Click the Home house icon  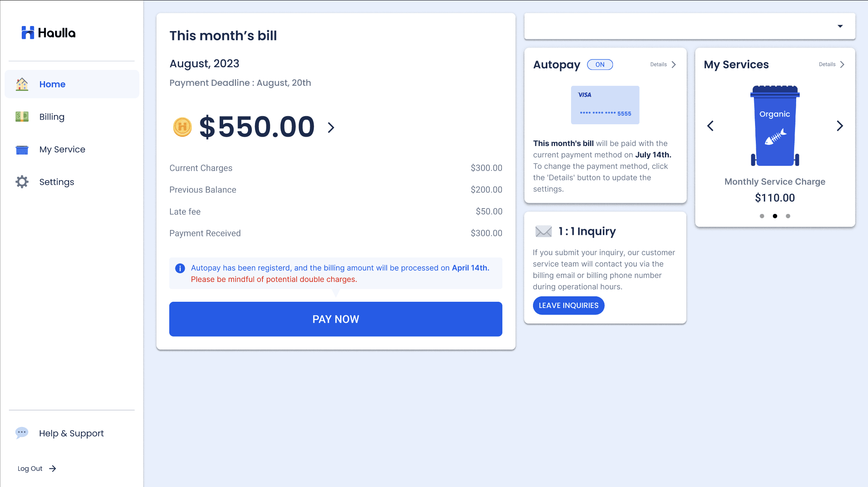point(22,84)
